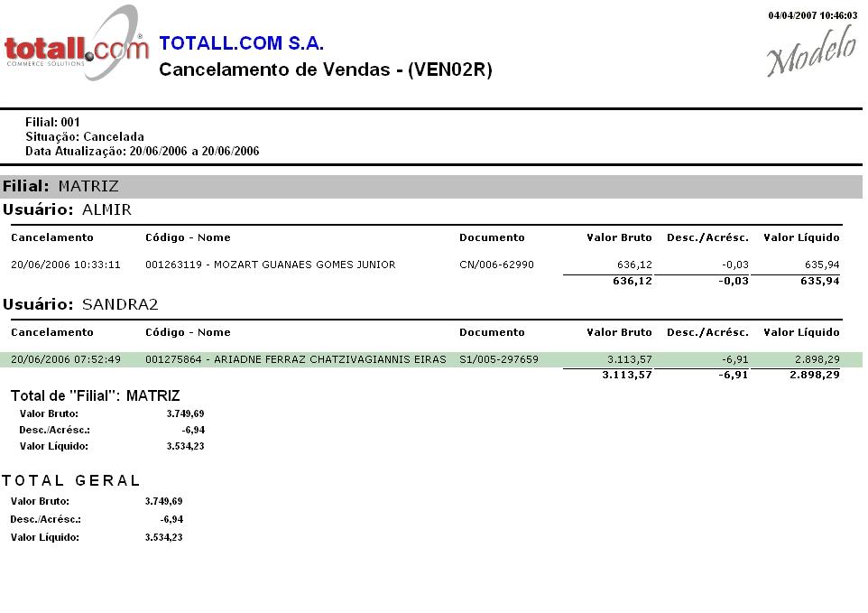Click the "Total de "Filial": MATRIZ" heading
The height and width of the screenshot is (613, 868).
coord(96,396)
